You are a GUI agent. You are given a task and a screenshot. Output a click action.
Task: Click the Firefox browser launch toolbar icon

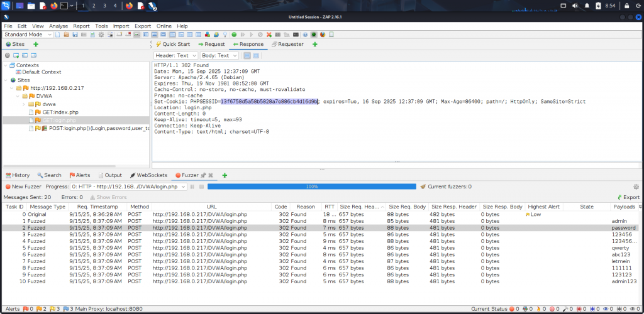pyautogui.click(x=323, y=35)
